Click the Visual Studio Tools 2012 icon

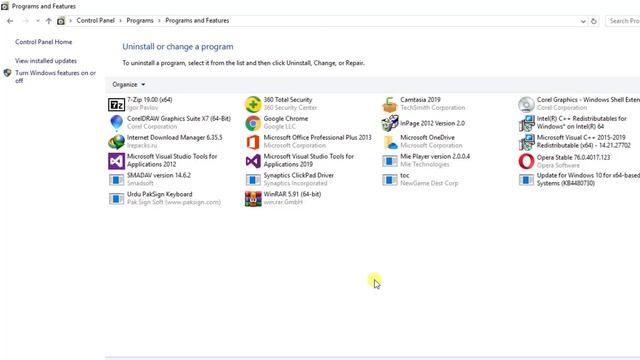tap(116, 161)
